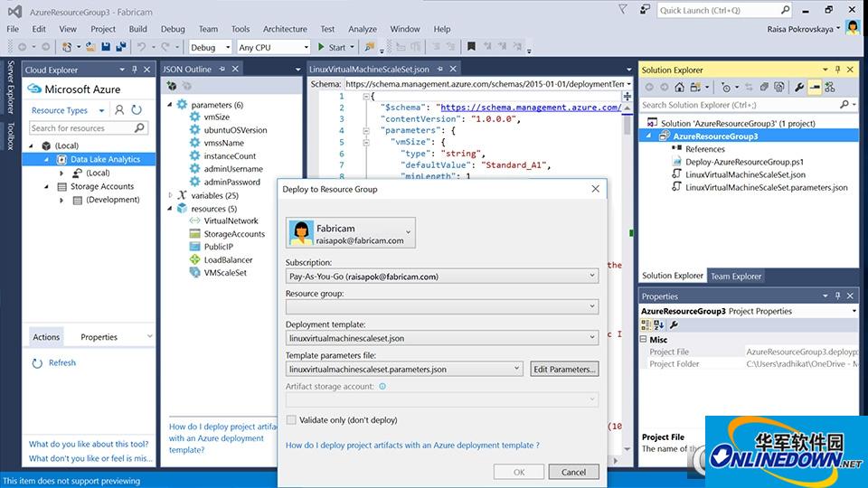This screenshot has width=868, height=488.
Task: Click the Save All toolbar icon
Action: click(120, 48)
